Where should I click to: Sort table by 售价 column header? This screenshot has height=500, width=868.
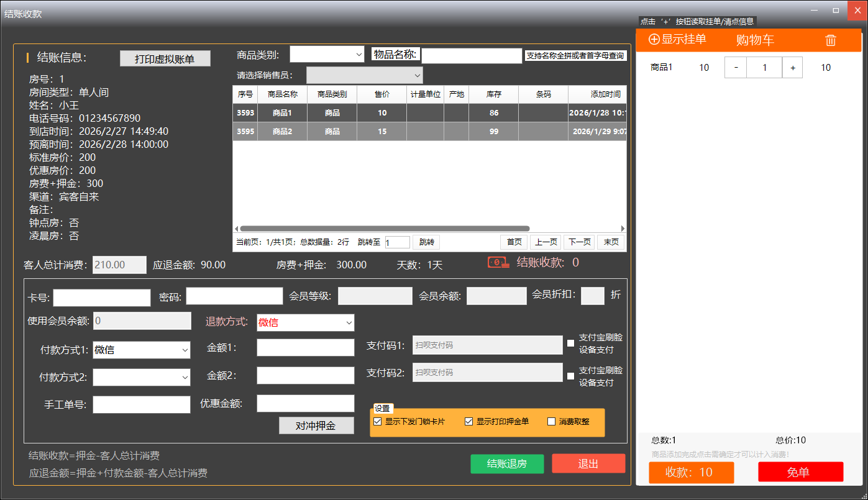point(381,94)
